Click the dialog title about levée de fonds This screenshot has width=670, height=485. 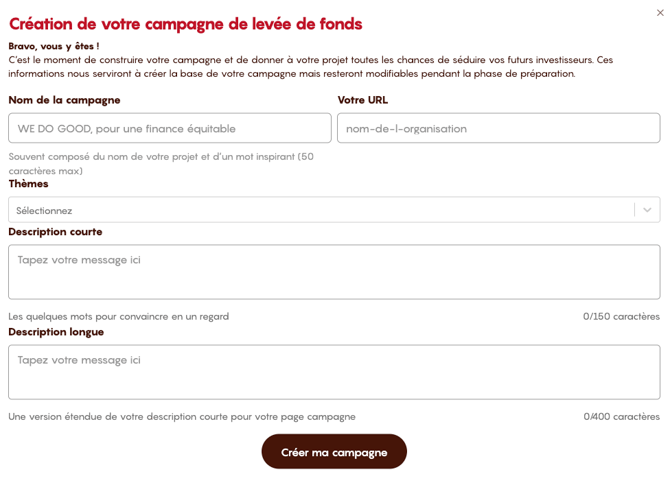click(185, 24)
